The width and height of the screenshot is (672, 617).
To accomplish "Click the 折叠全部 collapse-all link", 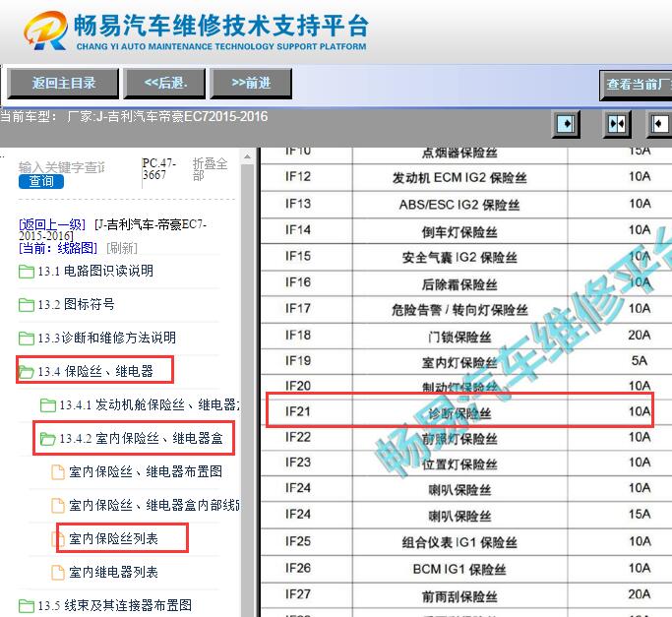I will tap(210, 169).
